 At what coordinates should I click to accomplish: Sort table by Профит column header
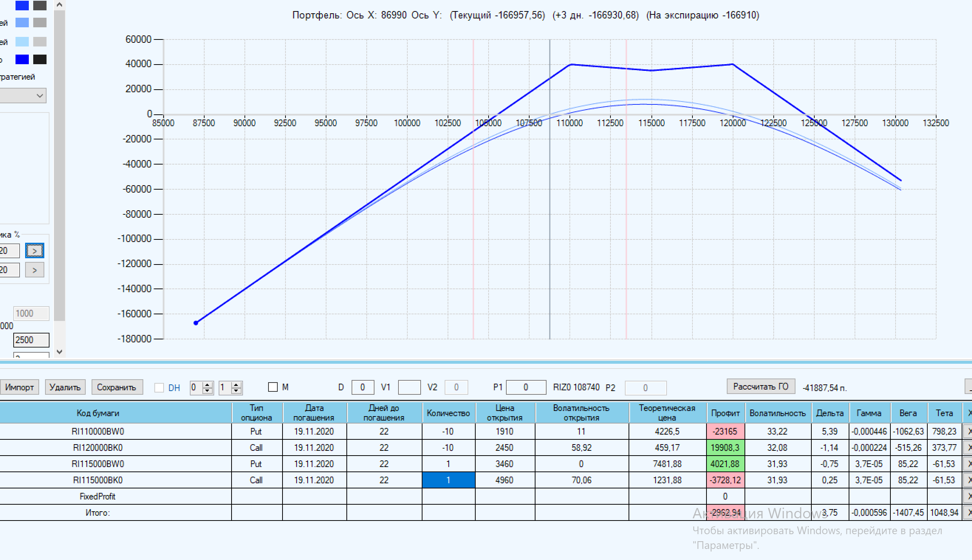725,413
